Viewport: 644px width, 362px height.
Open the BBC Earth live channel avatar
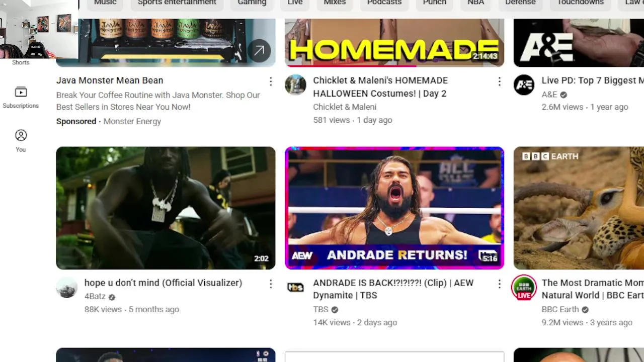coord(524,288)
